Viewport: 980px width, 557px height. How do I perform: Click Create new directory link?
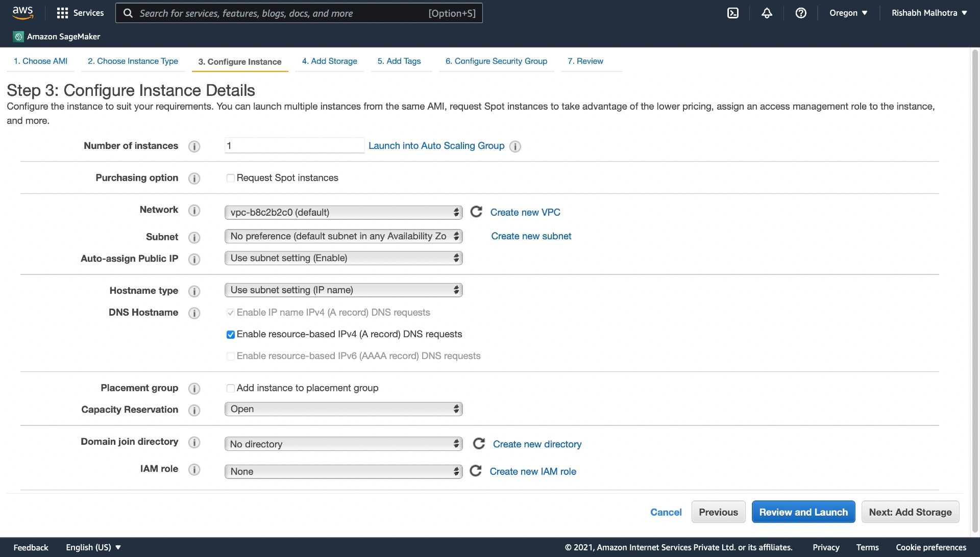pos(537,444)
